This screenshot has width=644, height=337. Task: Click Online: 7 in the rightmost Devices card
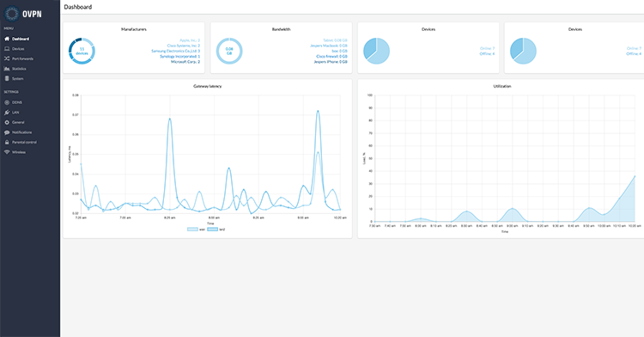pos(634,48)
